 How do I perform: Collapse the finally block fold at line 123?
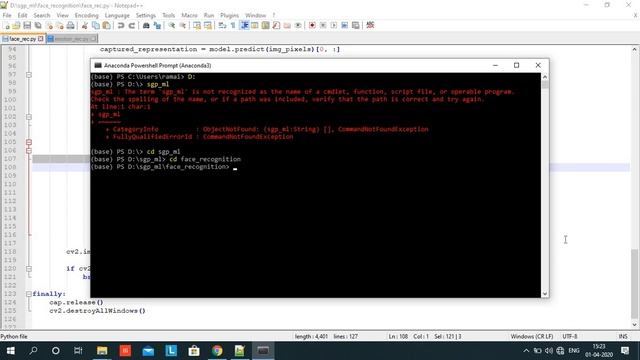coord(29,294)
